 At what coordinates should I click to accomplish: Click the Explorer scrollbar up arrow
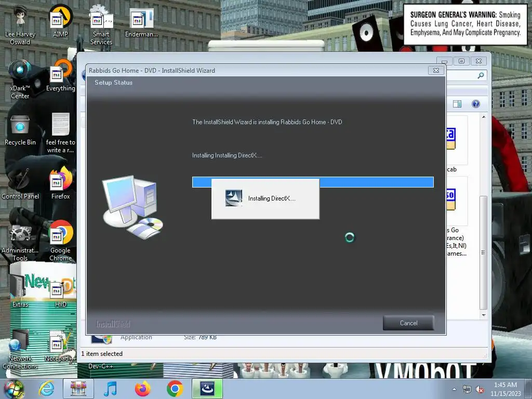pos(484,117)
